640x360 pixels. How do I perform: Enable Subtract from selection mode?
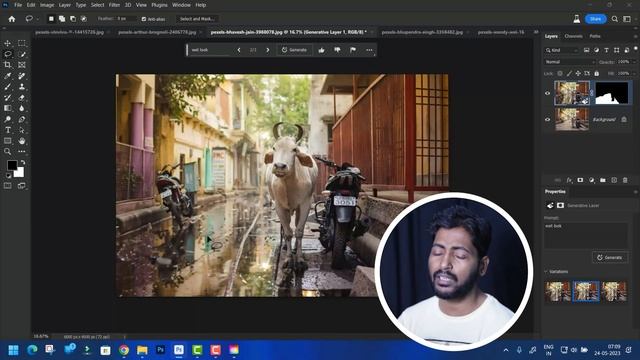pyautogui.click(x=73, y=19)
